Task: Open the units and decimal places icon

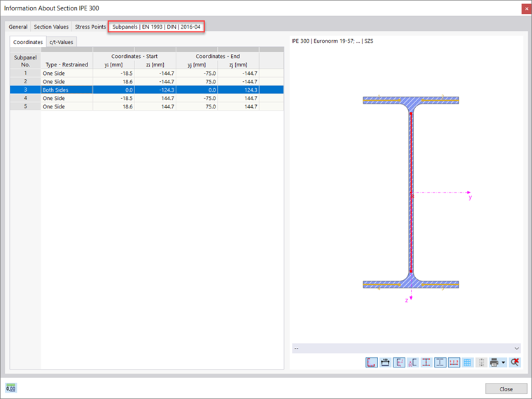Action: click(x=11, y=388)
